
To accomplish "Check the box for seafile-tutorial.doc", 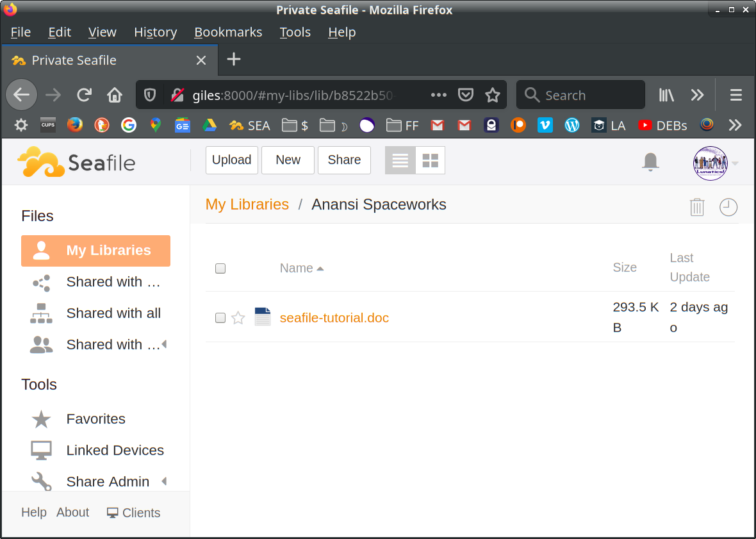I will (220, 318).
